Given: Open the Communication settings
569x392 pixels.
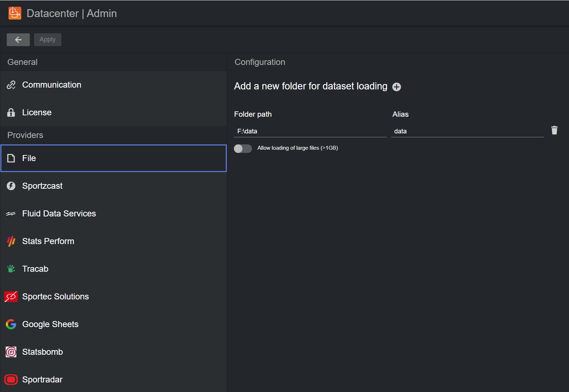Looking at the screenshot, I should click(51, 85).
